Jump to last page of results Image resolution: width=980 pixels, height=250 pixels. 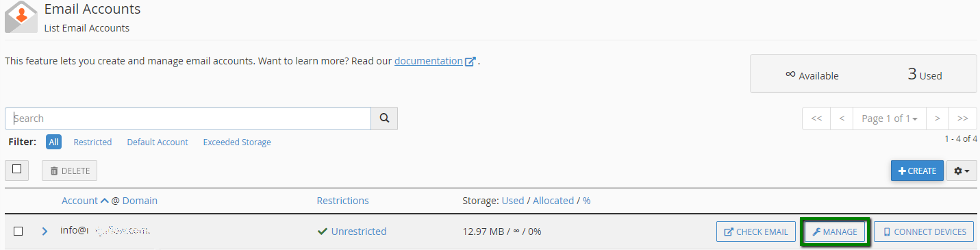[x=962, y=118]
